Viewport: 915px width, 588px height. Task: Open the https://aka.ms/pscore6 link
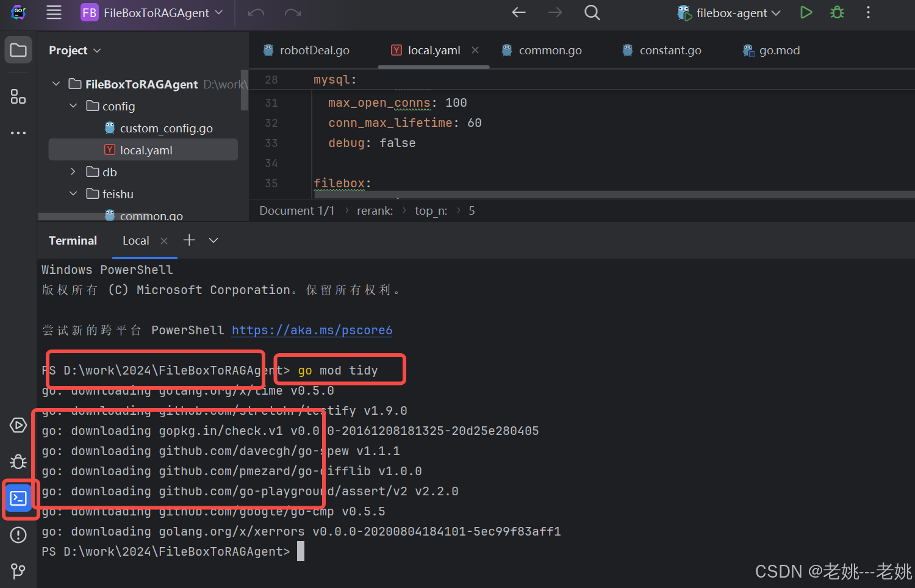pos(312,330)
